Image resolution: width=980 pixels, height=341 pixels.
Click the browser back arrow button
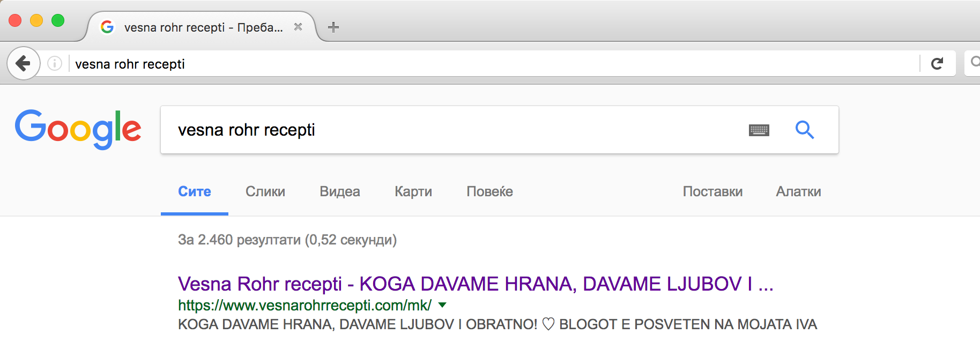(x=23, y=63)
